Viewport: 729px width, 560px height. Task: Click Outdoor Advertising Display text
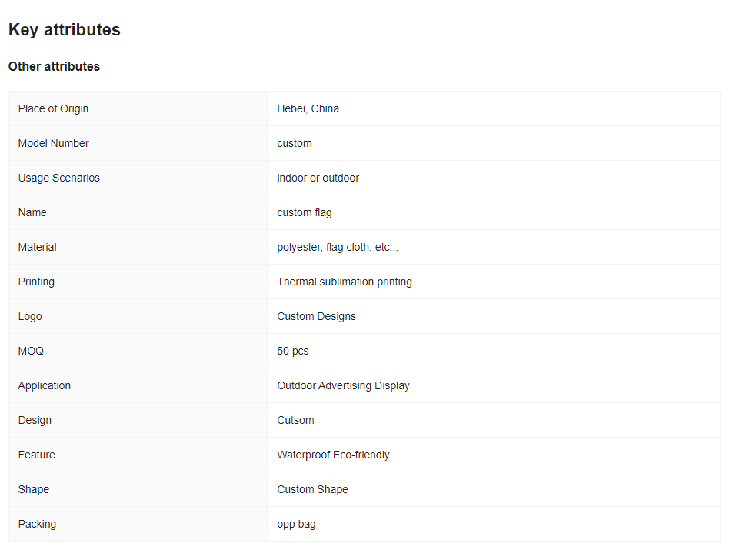[343, 385]
